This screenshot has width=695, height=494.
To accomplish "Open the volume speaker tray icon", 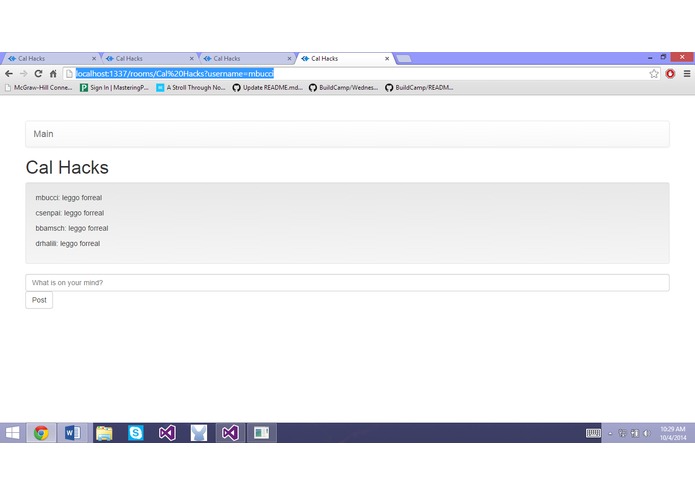I will 647,433.
